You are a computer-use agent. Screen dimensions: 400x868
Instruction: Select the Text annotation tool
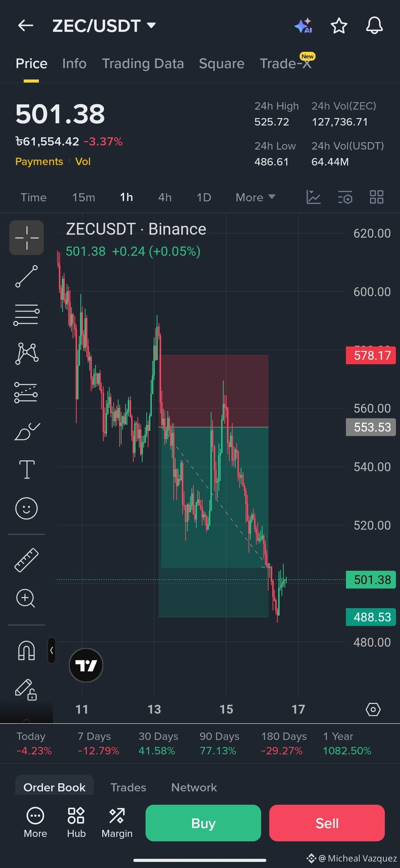pyautogui.click(x=27, y=470)
